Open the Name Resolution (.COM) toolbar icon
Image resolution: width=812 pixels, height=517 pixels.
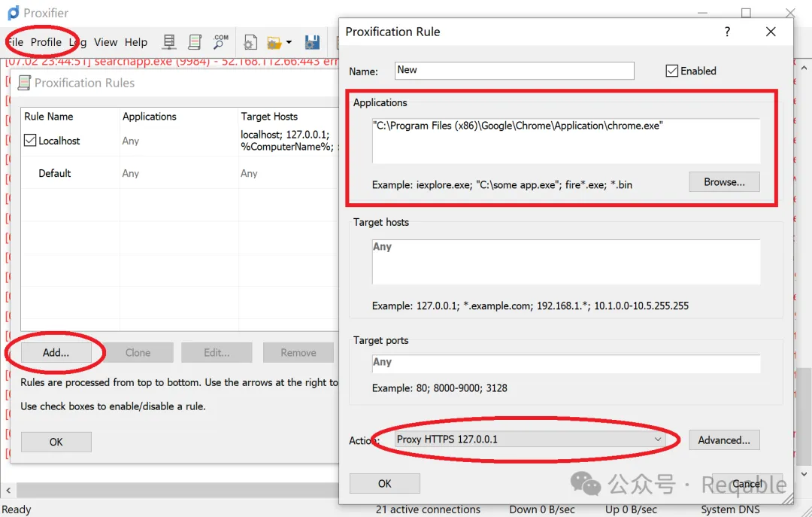pos(220,42)
